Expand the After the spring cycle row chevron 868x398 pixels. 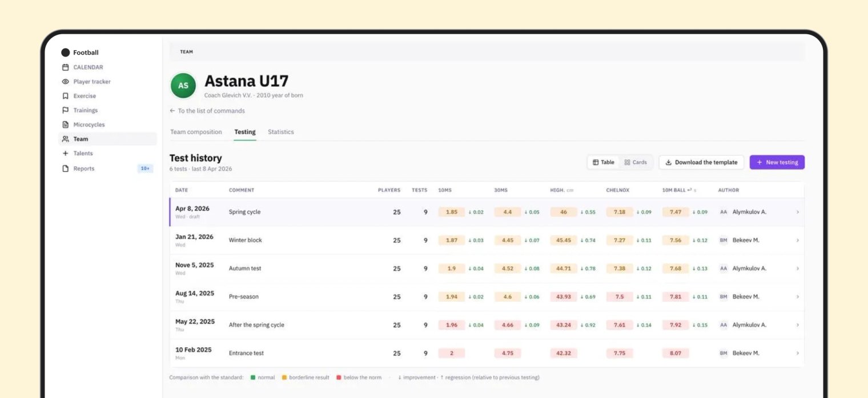pyautogui.click(x=798, y=325)
